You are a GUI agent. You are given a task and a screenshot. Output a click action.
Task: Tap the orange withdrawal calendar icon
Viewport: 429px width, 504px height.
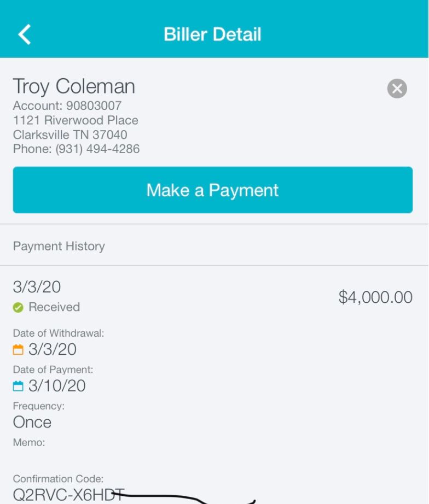point(18,349)
